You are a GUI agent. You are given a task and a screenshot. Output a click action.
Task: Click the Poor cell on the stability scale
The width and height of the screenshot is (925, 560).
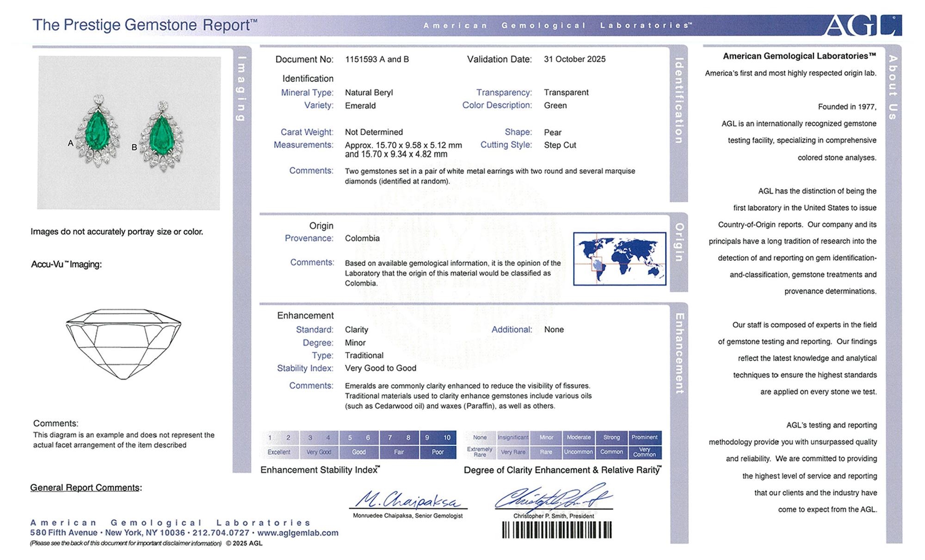coord(438,452)
